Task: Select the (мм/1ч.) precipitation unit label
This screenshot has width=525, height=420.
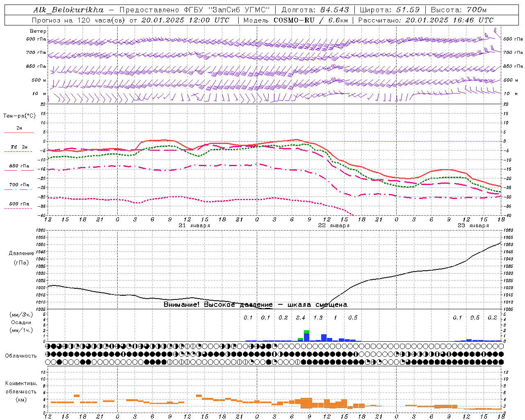Action: click(x=21, y=330)
